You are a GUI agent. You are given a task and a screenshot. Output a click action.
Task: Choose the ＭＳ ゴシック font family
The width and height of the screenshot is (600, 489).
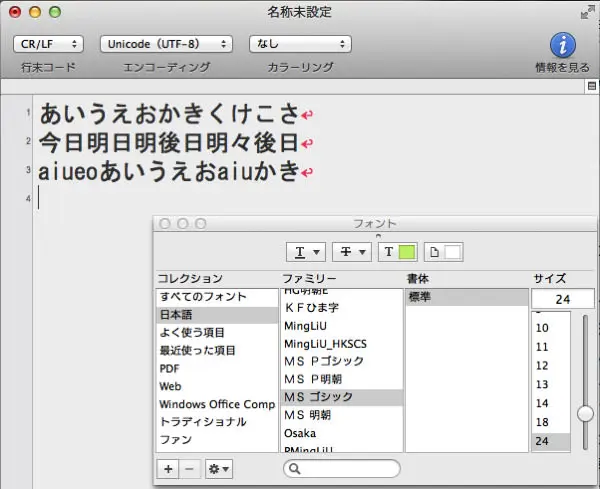[x=341, y=397]
